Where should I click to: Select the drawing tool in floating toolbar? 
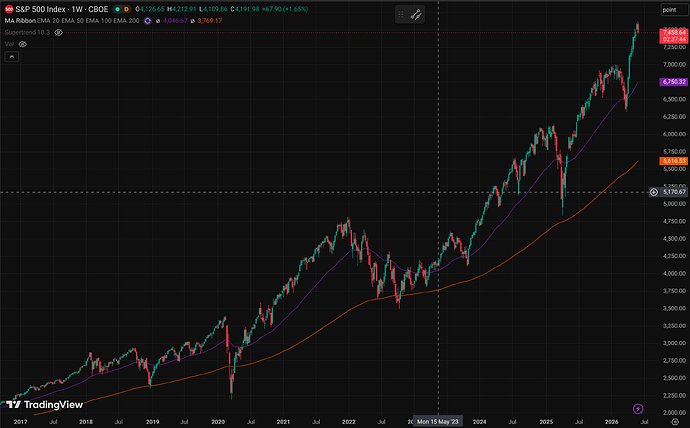(416, 15)
